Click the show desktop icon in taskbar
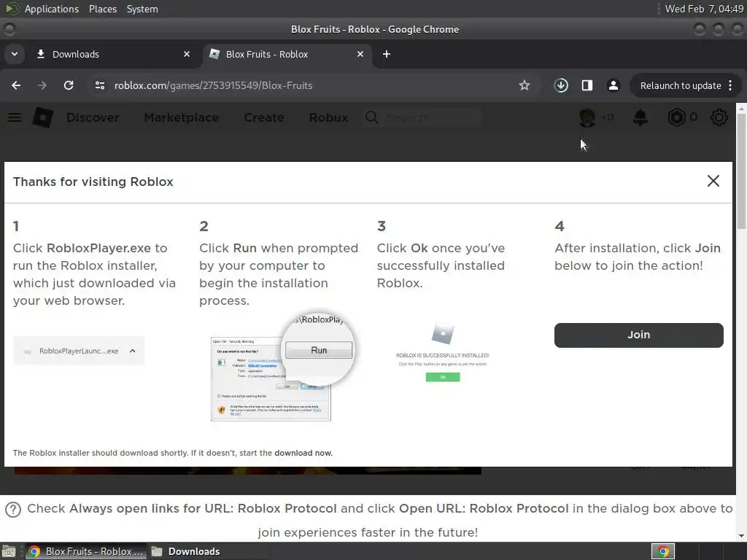 tap(9, 552)
